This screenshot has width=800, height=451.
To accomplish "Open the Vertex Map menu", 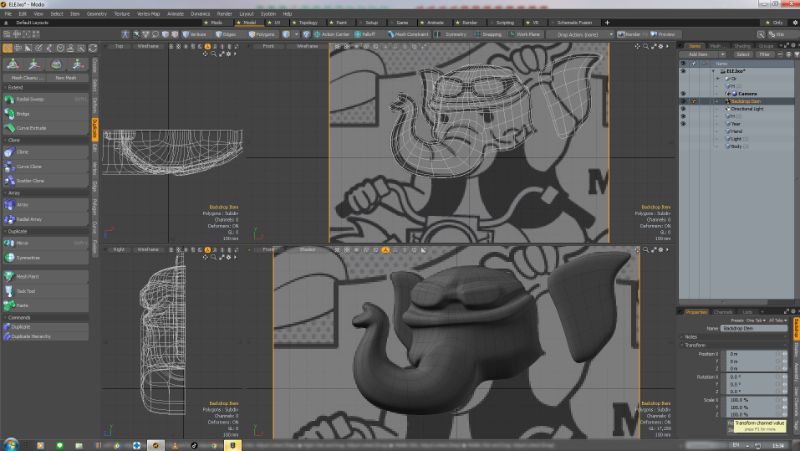I will pyautogui.click(x=148, y=14).
